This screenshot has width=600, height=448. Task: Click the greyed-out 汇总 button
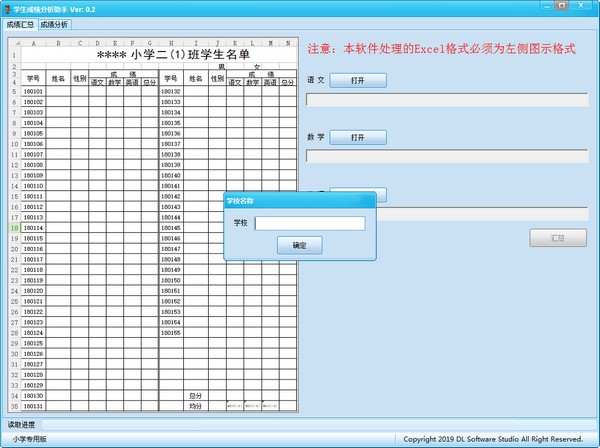pos(558,238)
